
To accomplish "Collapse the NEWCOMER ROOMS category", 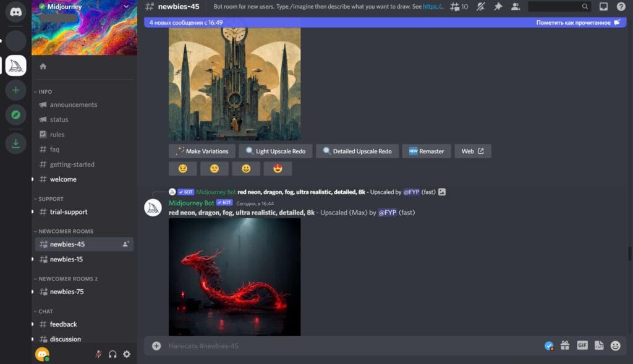I will [66, 231].
